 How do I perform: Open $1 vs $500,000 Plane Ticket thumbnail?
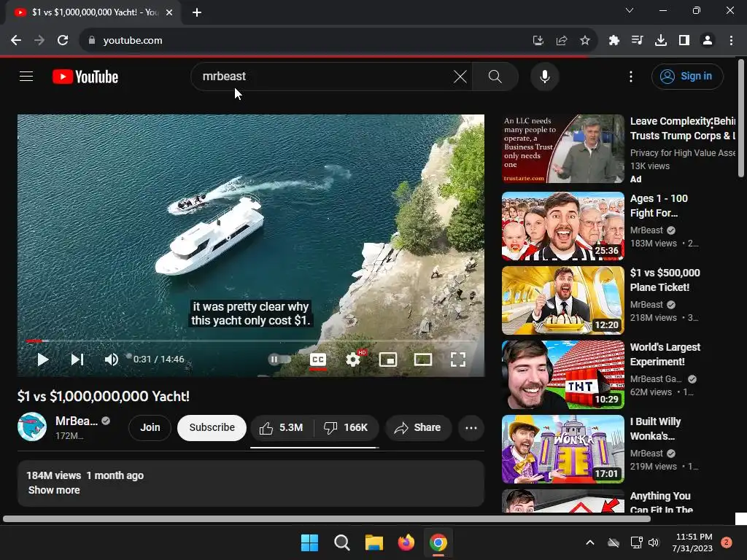(x=562, y=300)
